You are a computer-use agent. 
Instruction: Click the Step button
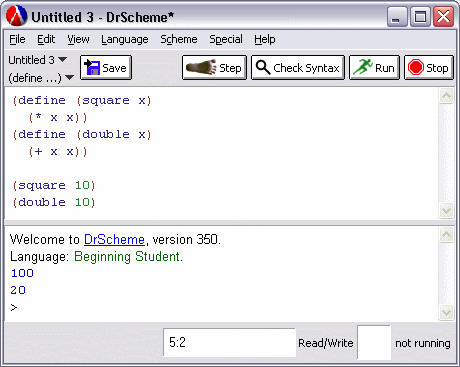click(x=214, y=68)
